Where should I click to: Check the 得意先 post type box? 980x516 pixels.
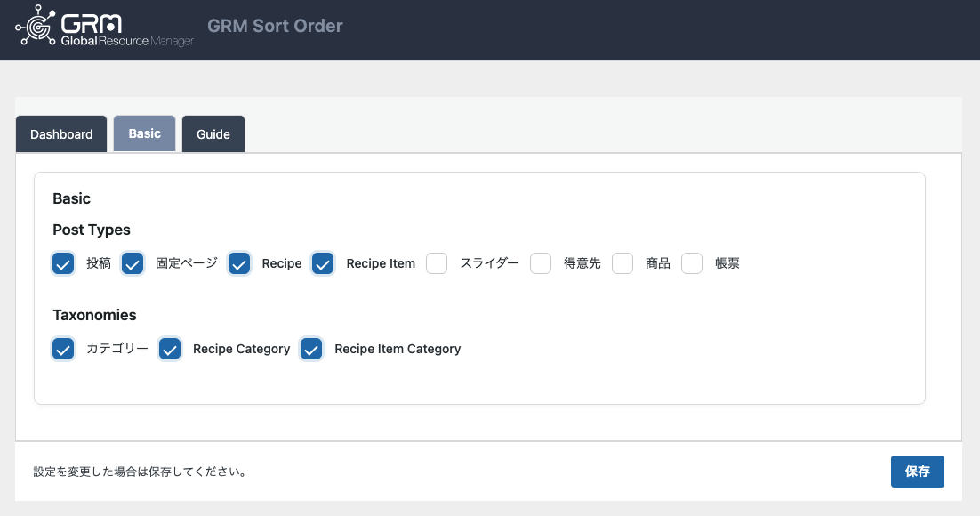click(541, 263)
